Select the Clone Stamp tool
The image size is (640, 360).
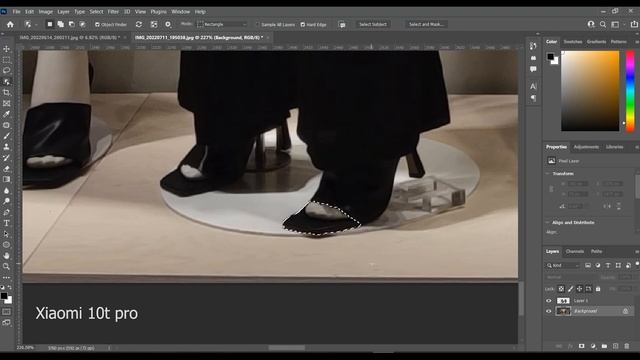7,147
